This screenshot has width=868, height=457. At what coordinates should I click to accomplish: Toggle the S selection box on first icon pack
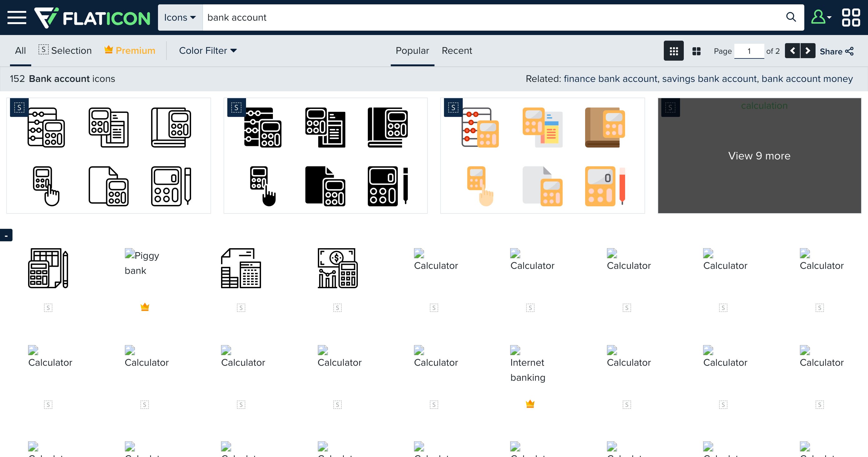coord(19,107)
